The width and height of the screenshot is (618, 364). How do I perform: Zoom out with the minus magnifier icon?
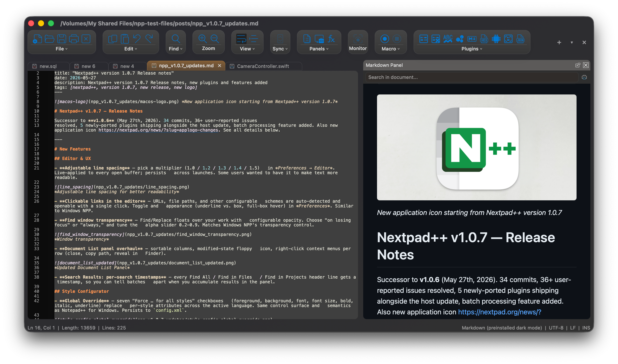click(x=215, y=39)
